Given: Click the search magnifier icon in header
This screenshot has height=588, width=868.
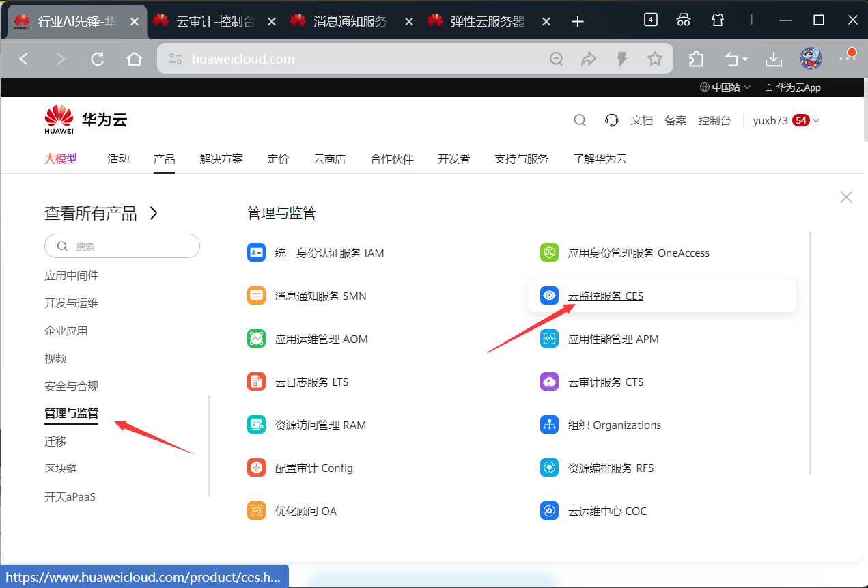Looking at the screenshot, I should pyautogui.click(x=580, y=121).
